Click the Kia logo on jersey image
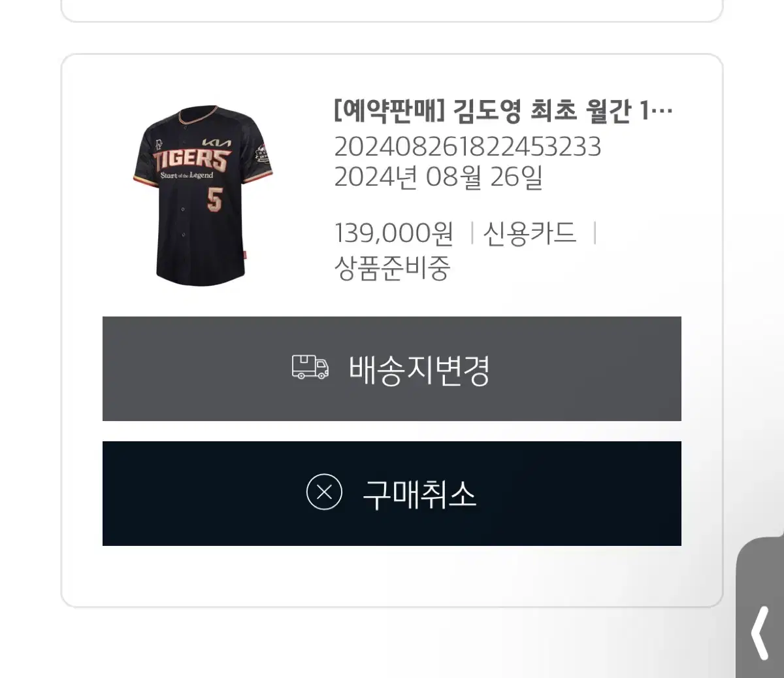Image resolution: width=784 pixels, height=678 pixels. point(216,143)
